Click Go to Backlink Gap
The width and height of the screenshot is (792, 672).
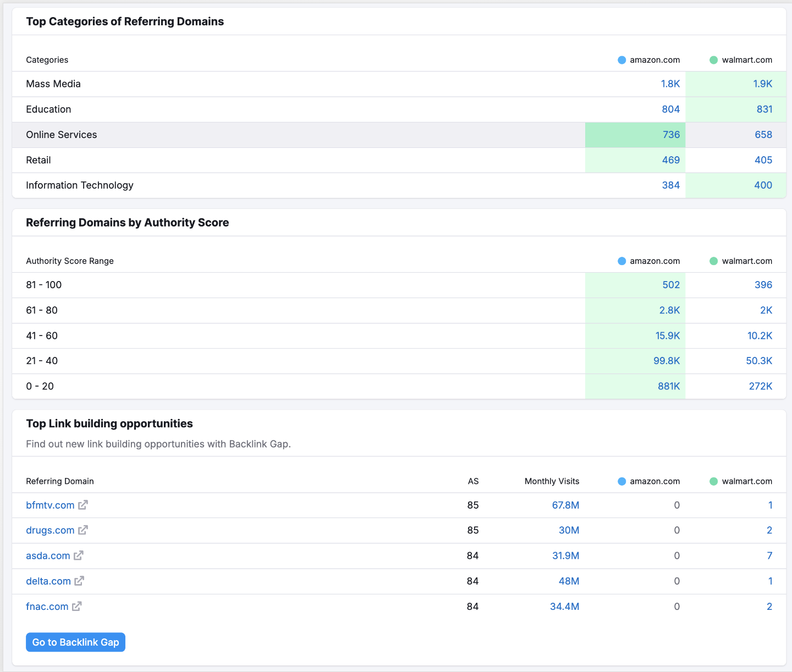pyautogui.click(x=75, y=642)
